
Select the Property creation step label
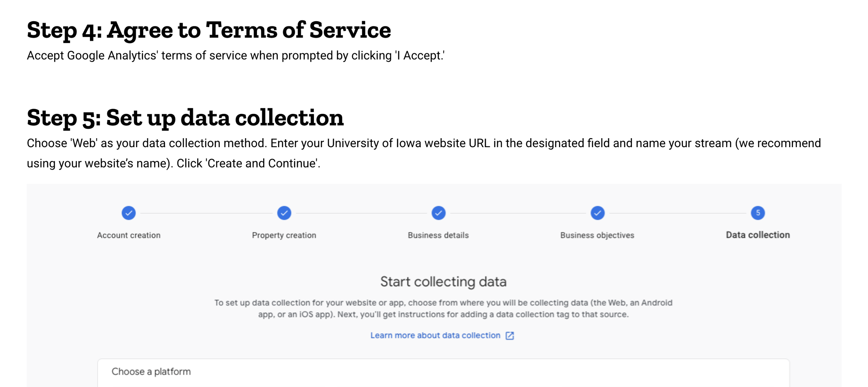click(x=284, y=235)
